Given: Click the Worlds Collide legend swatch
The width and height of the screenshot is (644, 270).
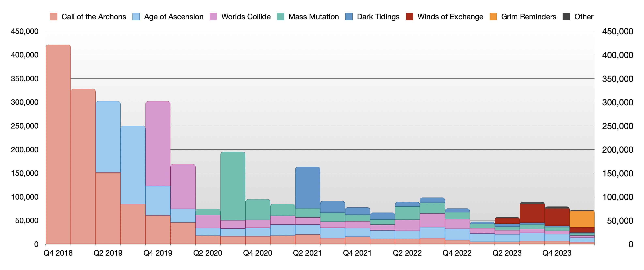Looking at the screenshot, I should (213, 16).
